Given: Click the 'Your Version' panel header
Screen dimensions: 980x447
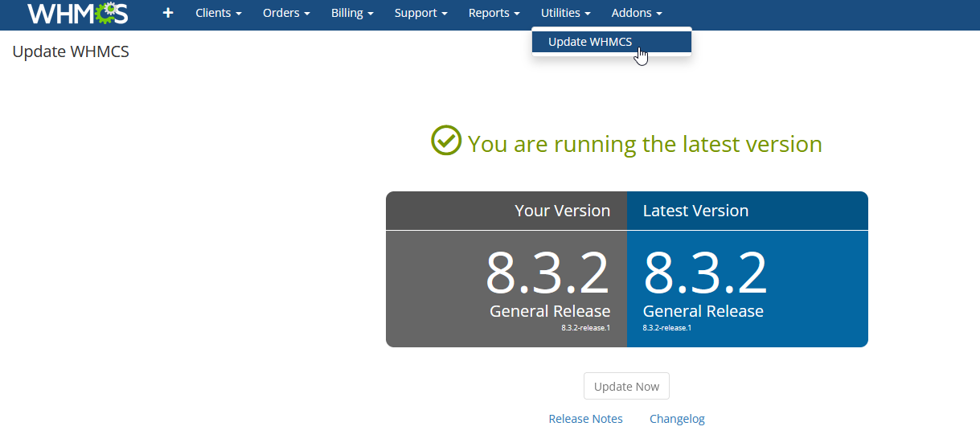Looking at the screenshot, I should pyautogui.click(x=506, y=211).
